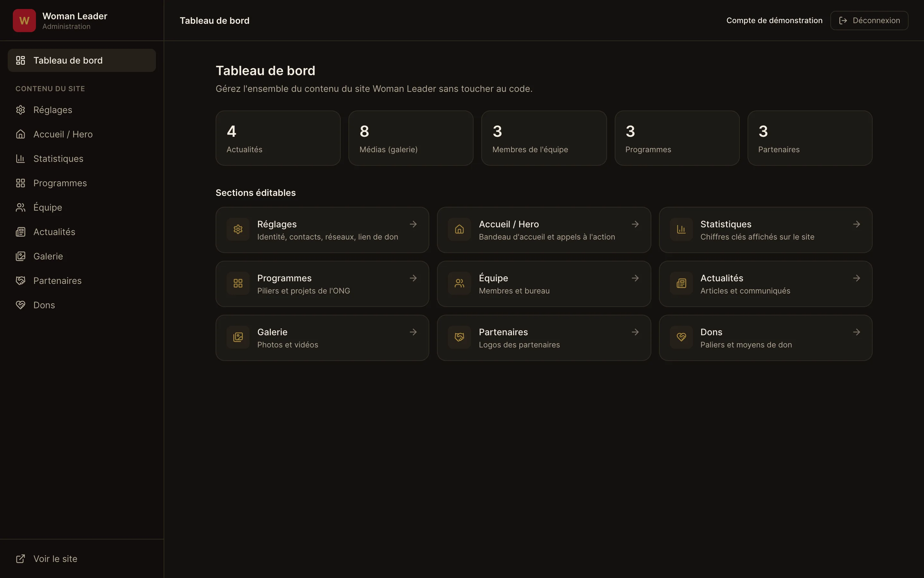Screen dimensions: 924x578
Task: Click the arrow on the Réglages card
Action: pyautogui.click(x=413, y=224)
